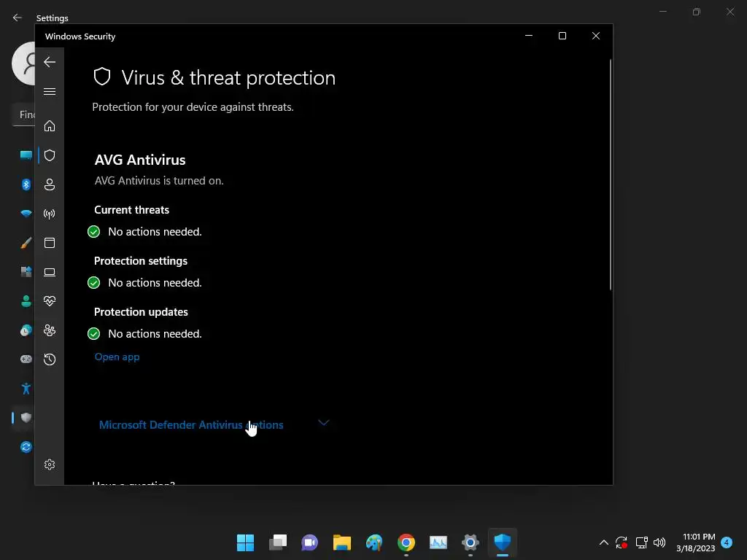The height and width of the screenshot is (560, 747).
Task: Open System category in Settings sidebar
Action: coord(26,155)
